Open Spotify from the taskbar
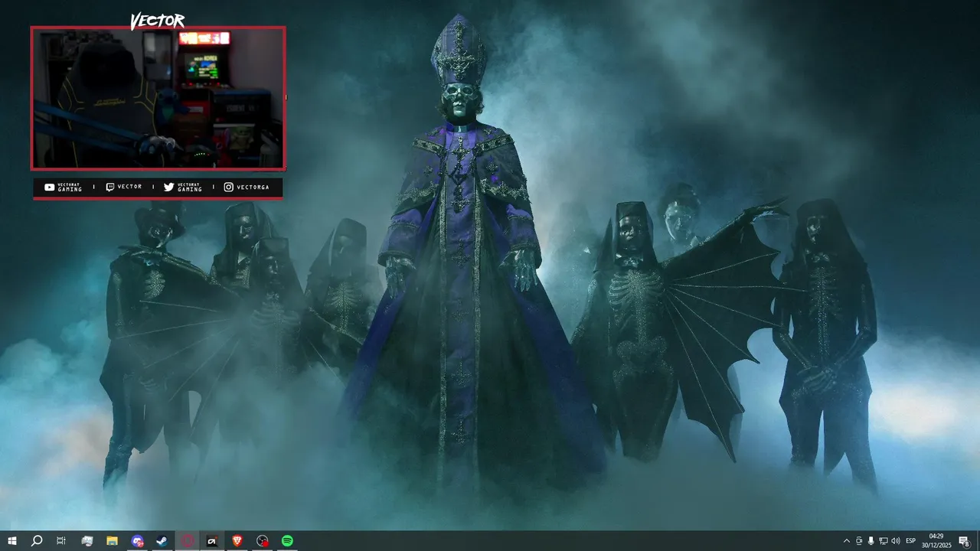Viewport: 980px width, 551px height. [x=287, y=541]
